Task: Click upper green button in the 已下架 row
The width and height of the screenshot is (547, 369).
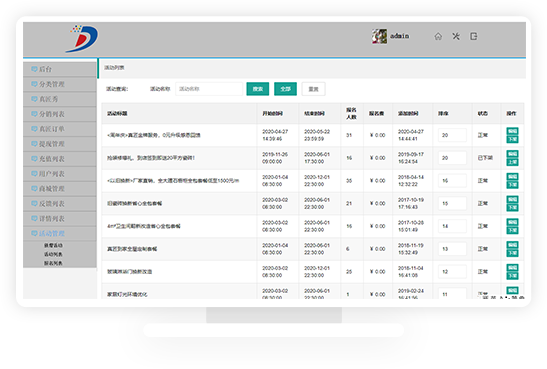Action: click(512, 154)
